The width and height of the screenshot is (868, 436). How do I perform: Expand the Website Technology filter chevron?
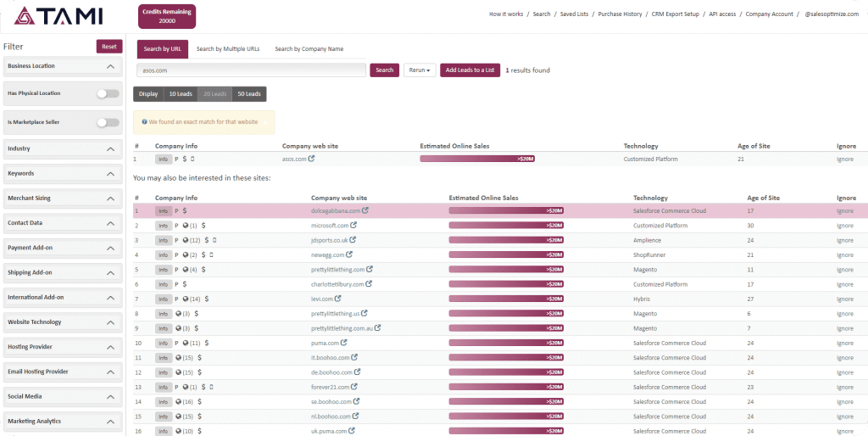coord(110,322)
